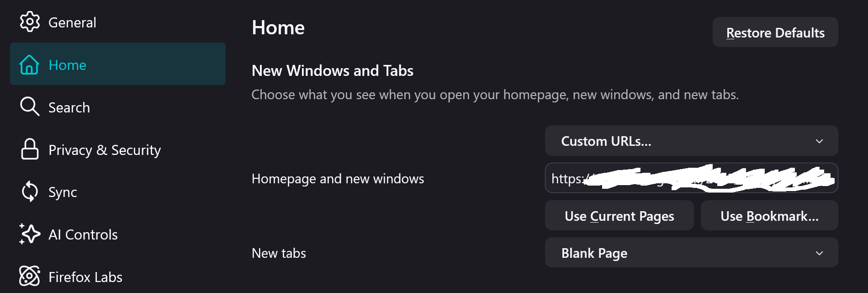Click the General gear icon
This screenshot has height=293, width=868.
coord(30,21)
